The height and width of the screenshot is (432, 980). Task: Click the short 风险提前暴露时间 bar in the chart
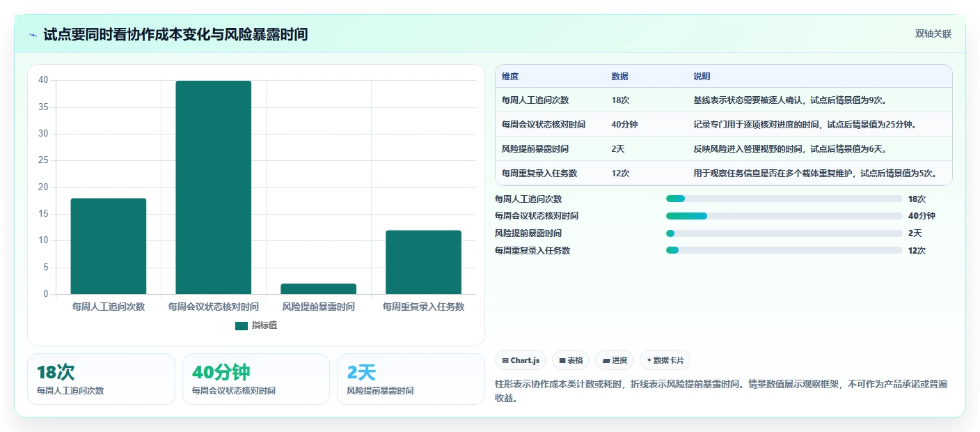[x=319, y=288]
